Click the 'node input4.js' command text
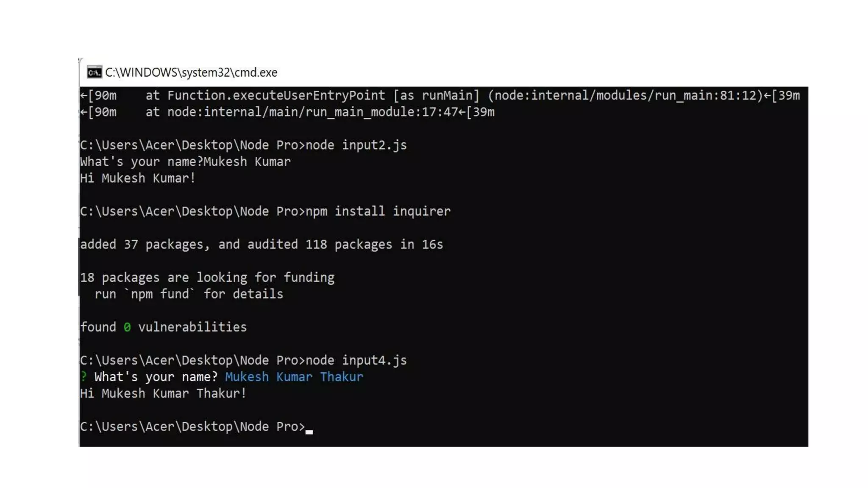 pyautogui.click(x=356, y=360)
